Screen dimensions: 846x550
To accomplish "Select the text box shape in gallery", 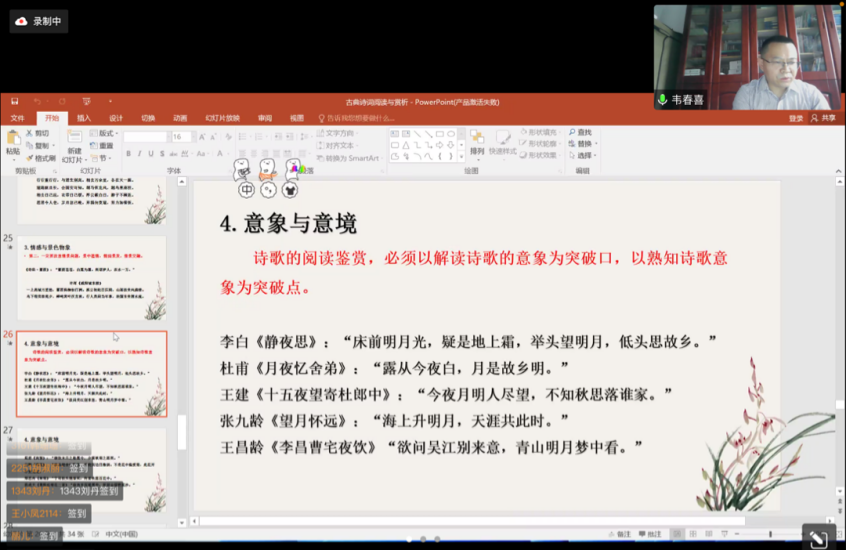I will pyautogui.click(x=395, y=134).
